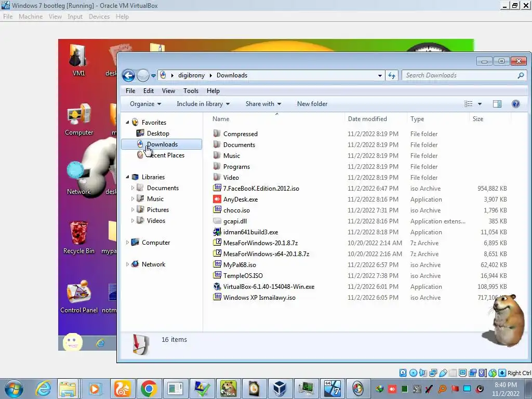Click the Explorer Forward navigation arrow

(143, 75)
